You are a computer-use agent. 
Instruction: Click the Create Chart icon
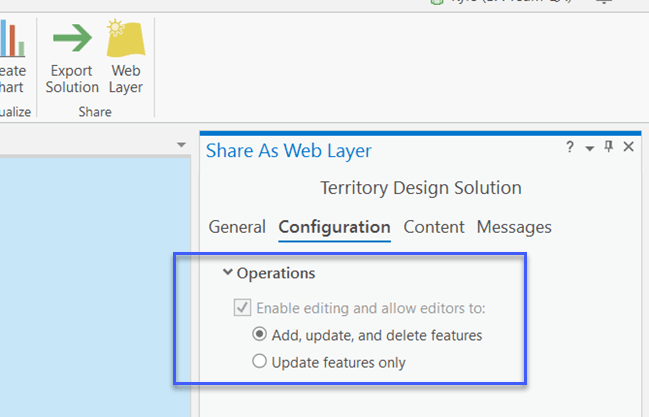click(x=12, y=40)
